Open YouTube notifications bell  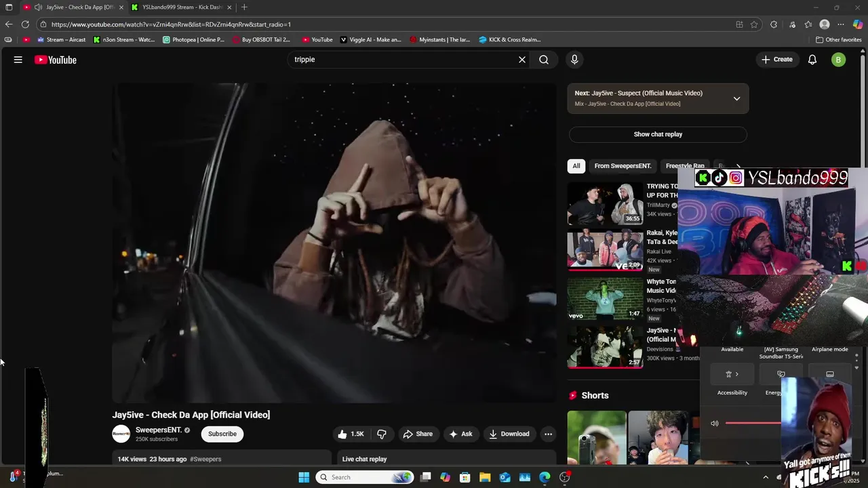(812, 60)
